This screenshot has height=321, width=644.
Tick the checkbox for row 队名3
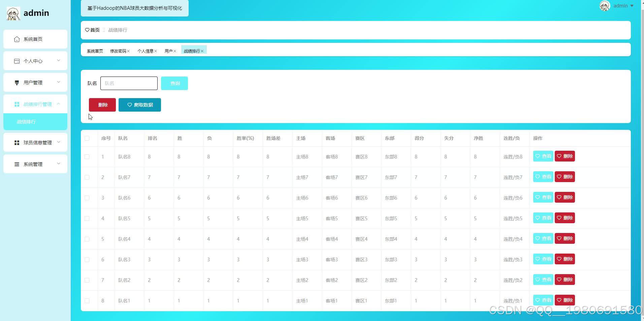coord(87,260)
